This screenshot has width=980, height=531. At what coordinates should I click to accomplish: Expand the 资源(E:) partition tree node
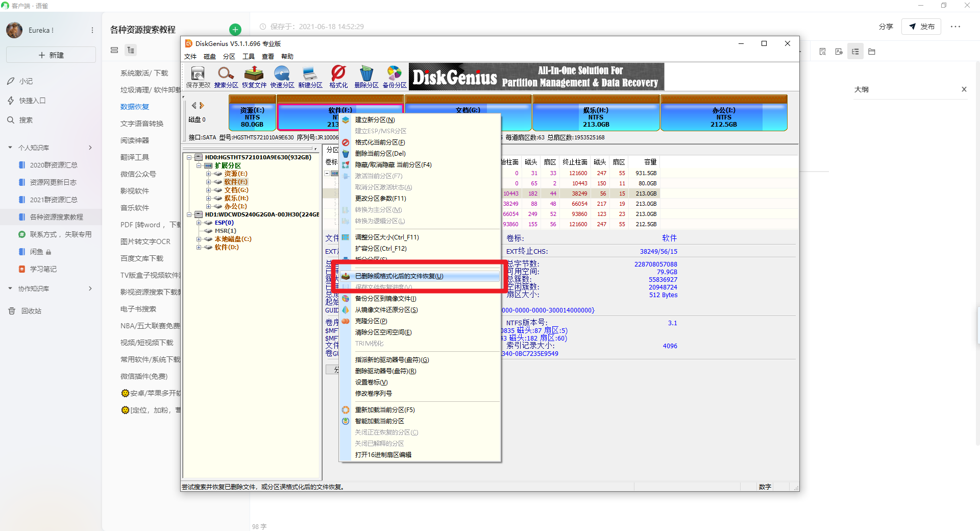[208, 174]
